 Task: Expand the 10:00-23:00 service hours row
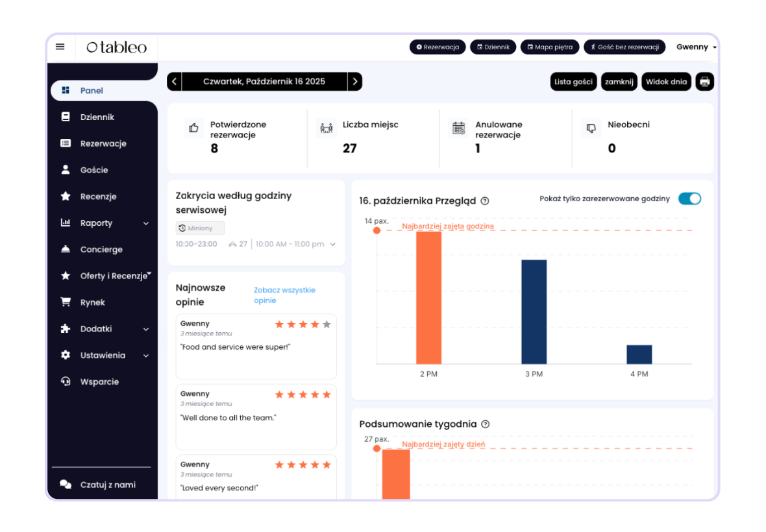click(333, 245)
